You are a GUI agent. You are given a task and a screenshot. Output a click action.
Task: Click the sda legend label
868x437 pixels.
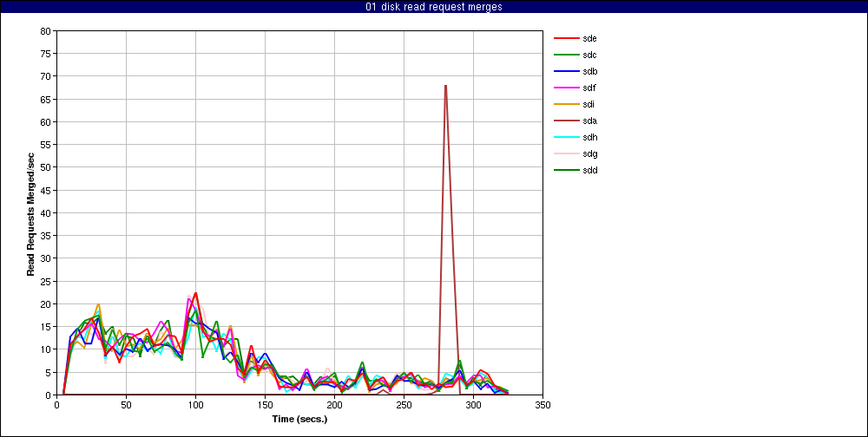(589, 121)
